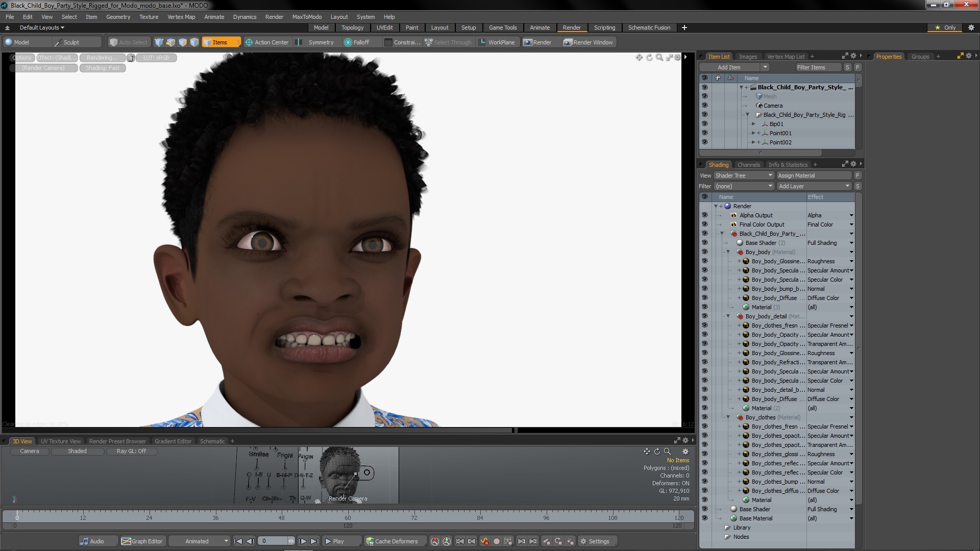Switch to the Schematic Fusion tab

[x=649, y=28]
